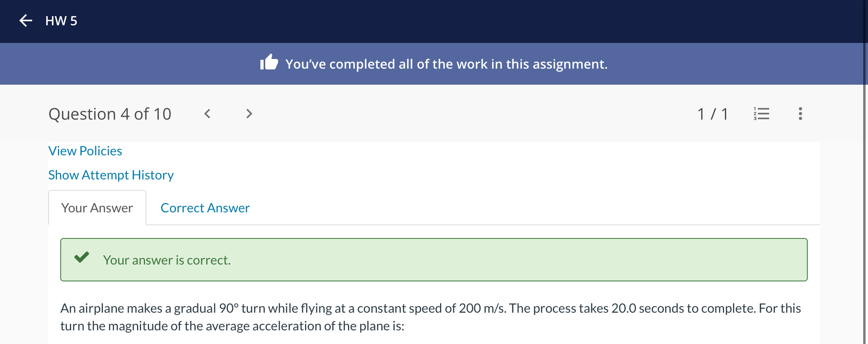
Task: Click the thumbs-up completion icon
Action: click(269, 62)
